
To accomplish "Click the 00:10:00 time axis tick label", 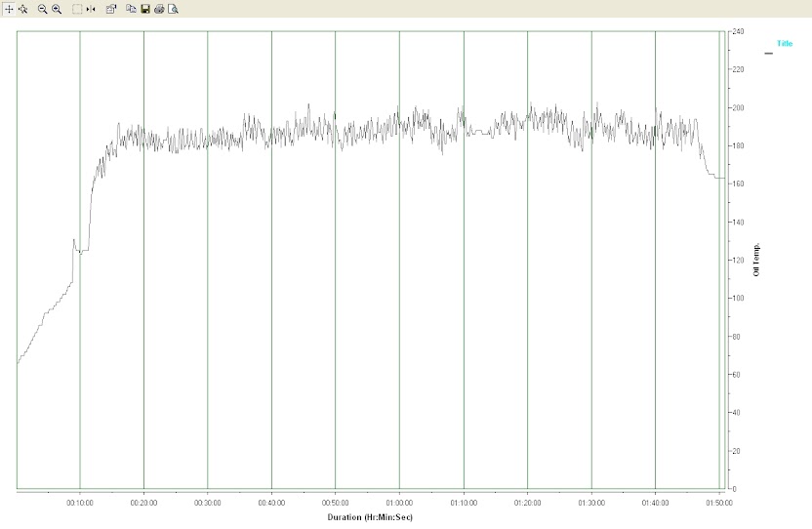I will click(80, 503).
